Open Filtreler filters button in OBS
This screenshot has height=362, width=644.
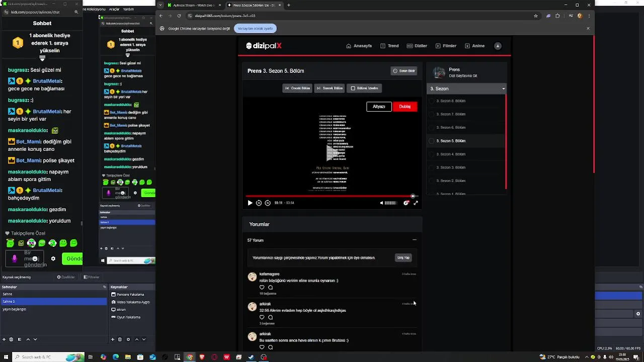[92, 277]
